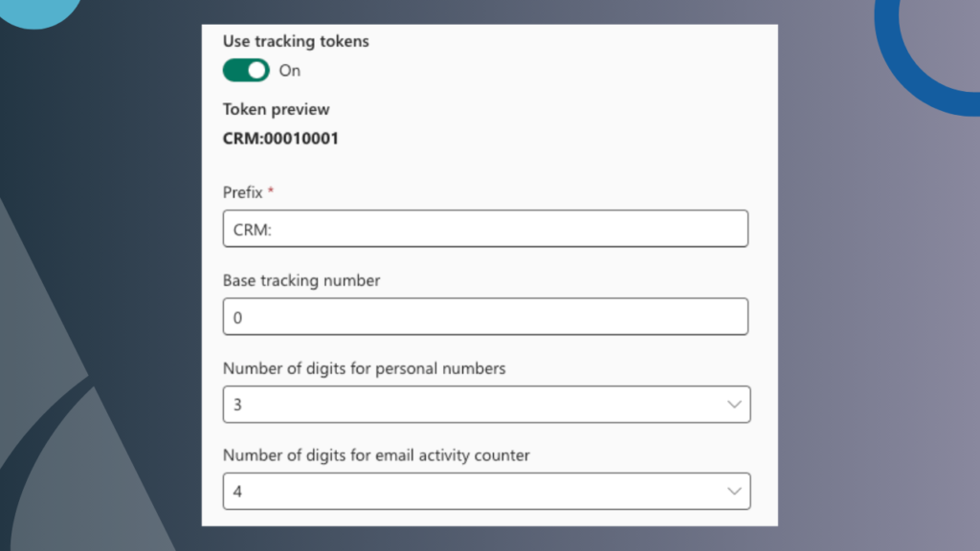
Task: Click the Token preview heading
Action: coord(276,109)
